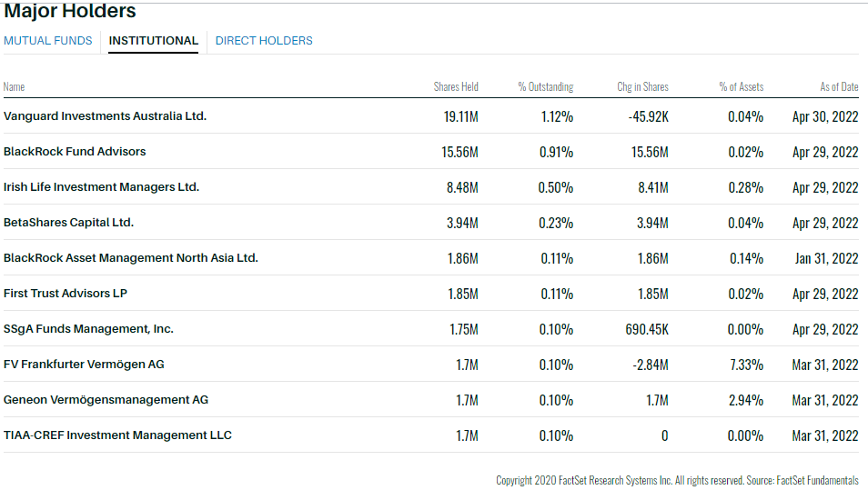Select FV Frankfurter Vermögen AG name

84,364
